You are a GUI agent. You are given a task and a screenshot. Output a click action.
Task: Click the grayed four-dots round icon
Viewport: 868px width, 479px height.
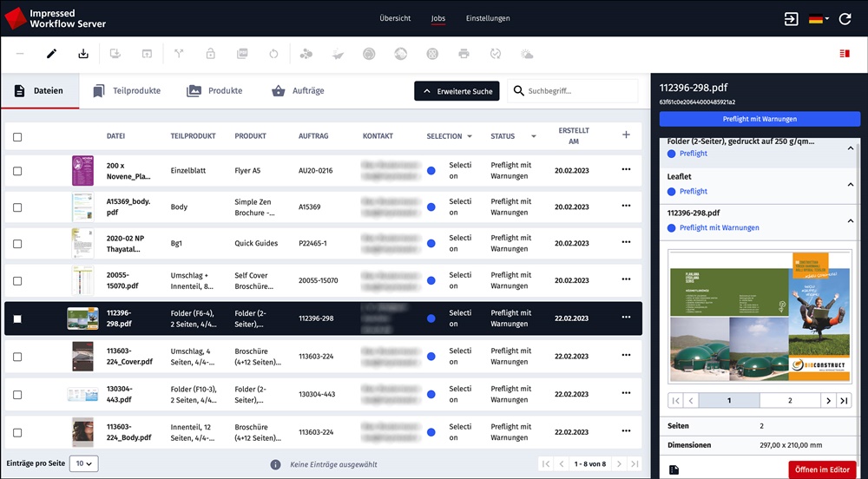coord(432,54)
